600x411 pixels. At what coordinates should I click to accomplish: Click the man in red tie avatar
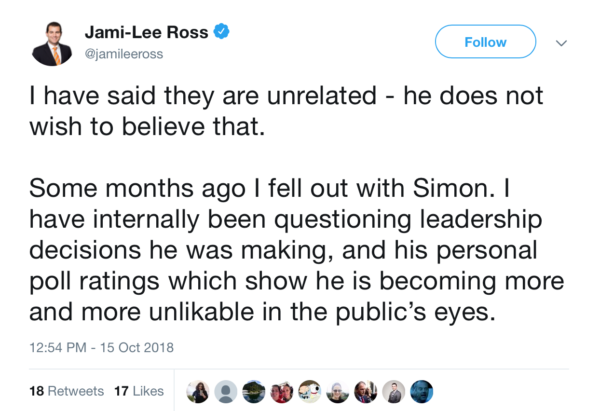coord(366,392)
